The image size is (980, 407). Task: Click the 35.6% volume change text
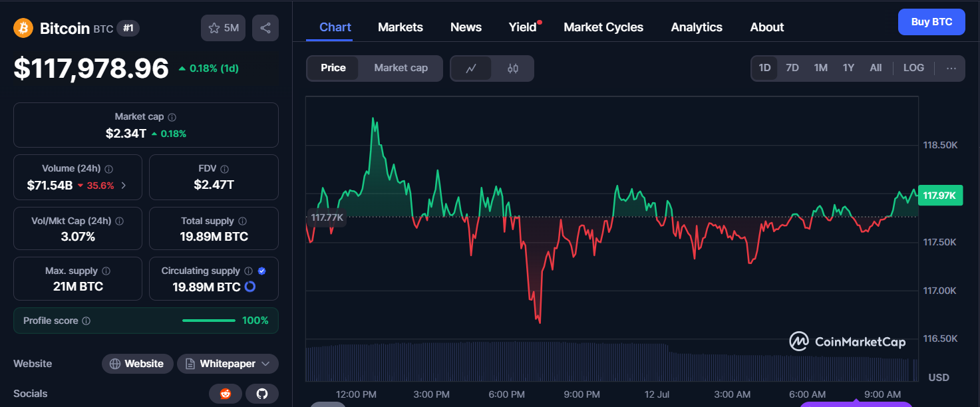100,186
